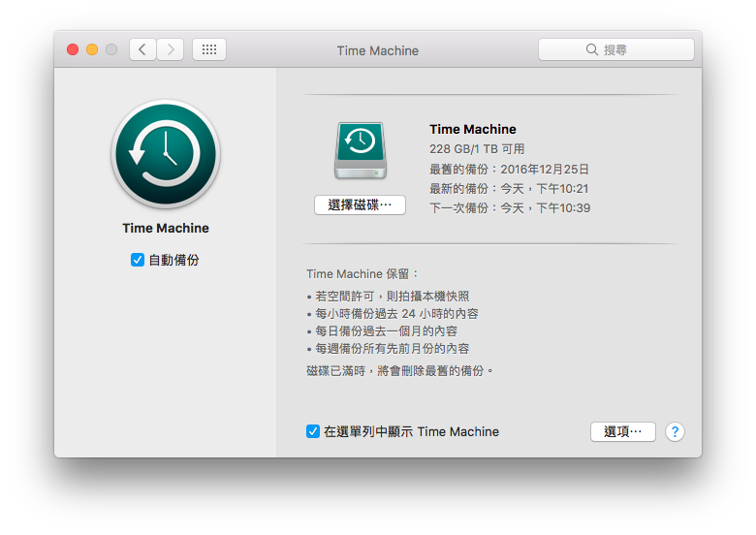Image resolution: width=756 pixels, height=535 pixels.
Task: Click 下一次備份：今天，下午10:39 line
Action: (x=510, y=207)
